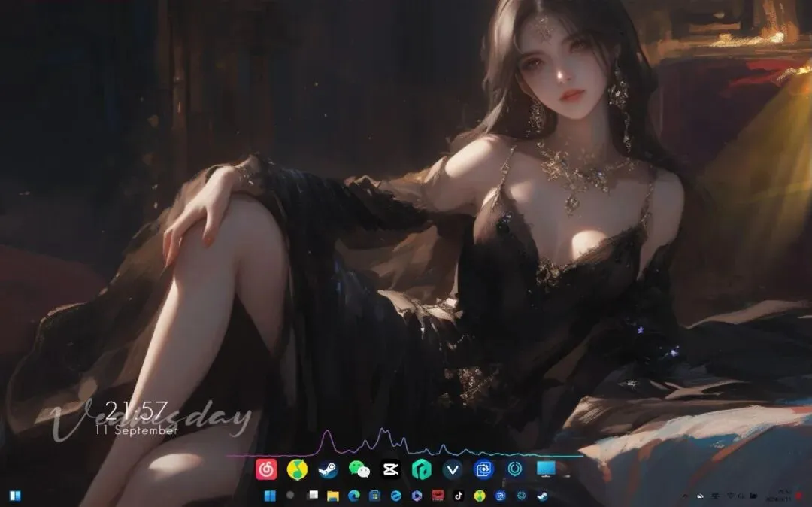The image size is (812, 507).
Task: Open Task View on the taskbar
Action: point(313,495)
